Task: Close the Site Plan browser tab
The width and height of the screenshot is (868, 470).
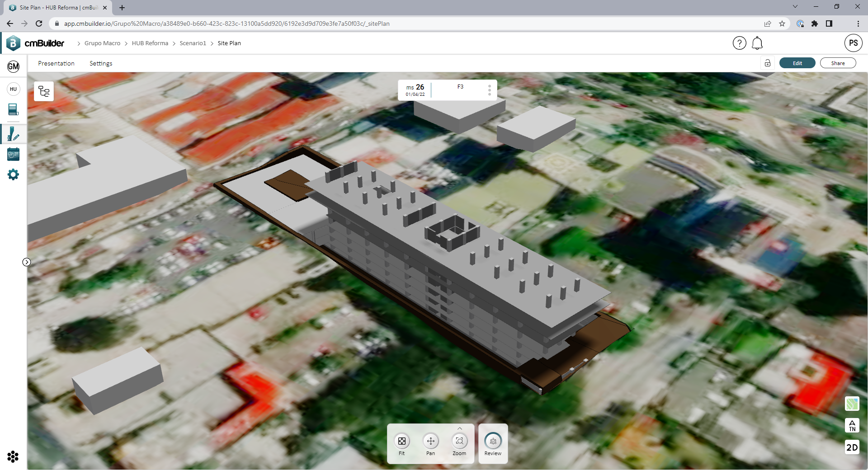Action: coord(105,8)
